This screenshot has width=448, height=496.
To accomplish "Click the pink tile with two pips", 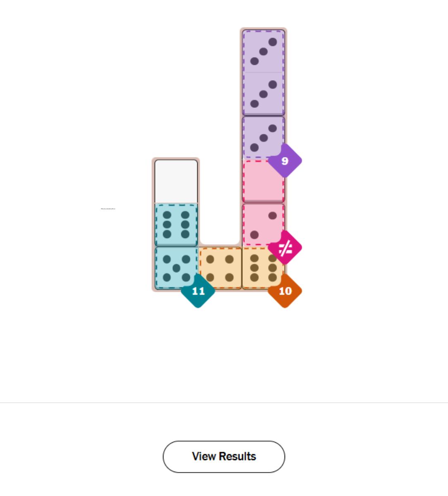I will point(263,225).
